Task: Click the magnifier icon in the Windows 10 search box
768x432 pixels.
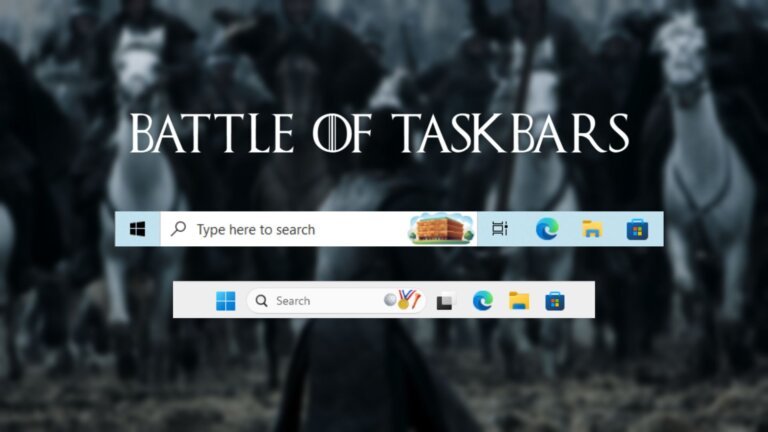Action: pos(178,228)
